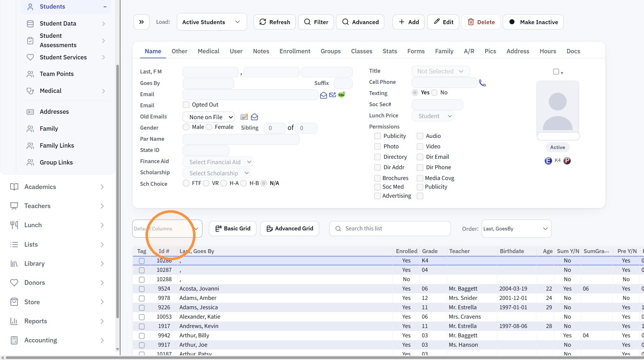Click the Cell Phone input field
Screen dimensions: 644x360
444,82
